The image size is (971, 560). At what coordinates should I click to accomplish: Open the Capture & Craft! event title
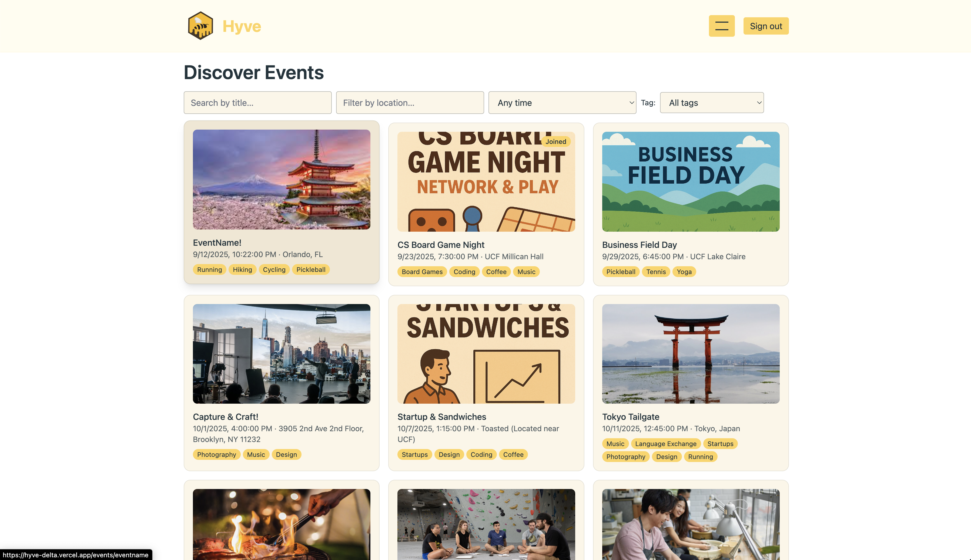coord(226,417)
